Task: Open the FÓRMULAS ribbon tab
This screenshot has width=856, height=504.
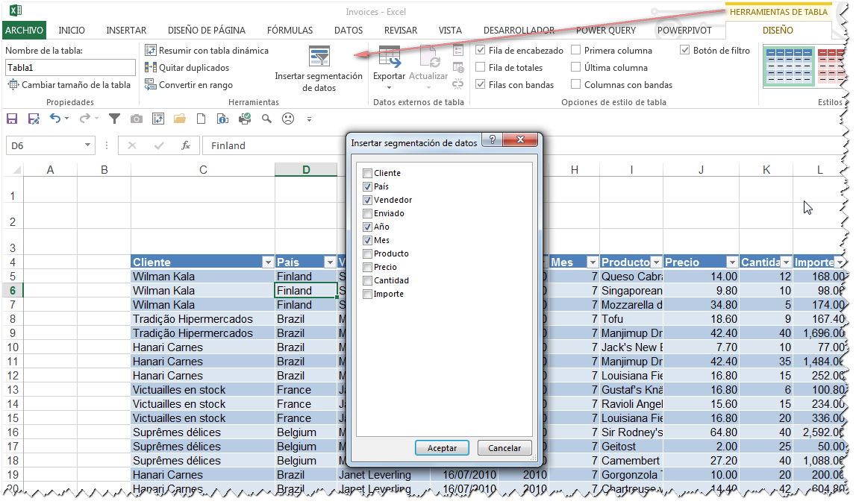Action: point(289,31)
